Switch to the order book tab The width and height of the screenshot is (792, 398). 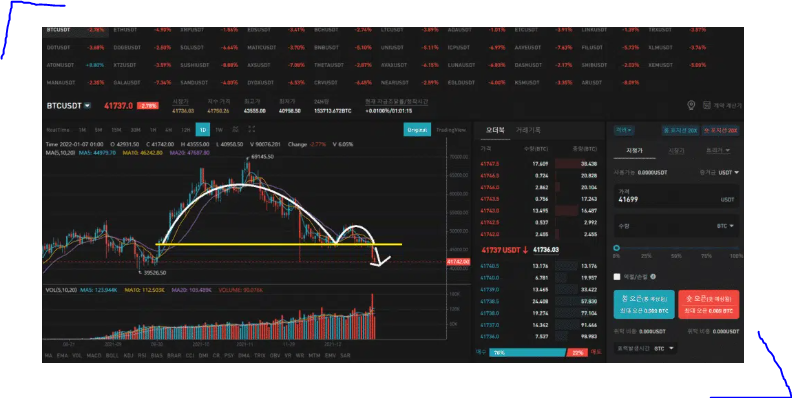[495, 130]
